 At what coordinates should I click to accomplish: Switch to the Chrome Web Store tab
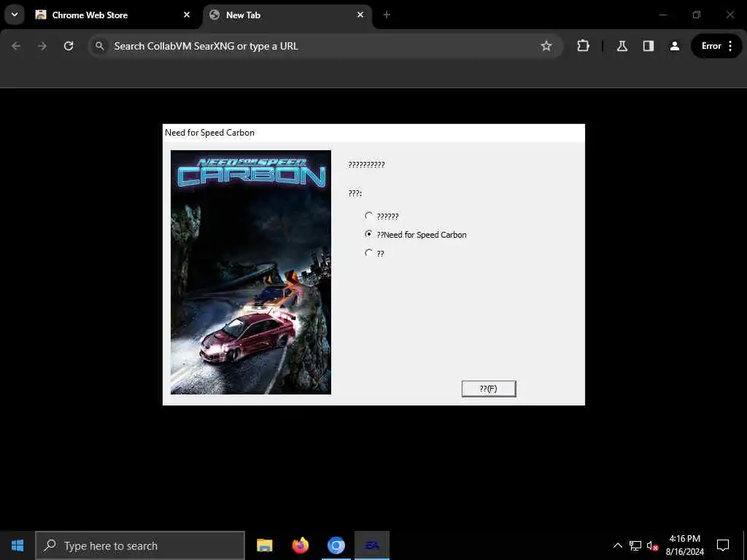[113, 15]
